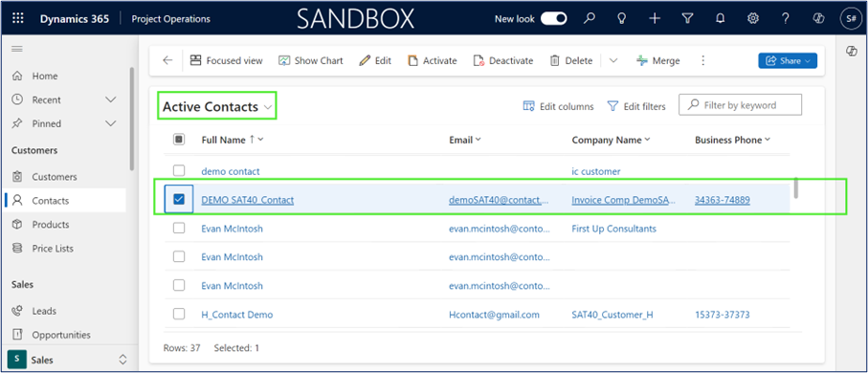Click Edit filters
Viewport: 868px width, 373px height.
636,106
